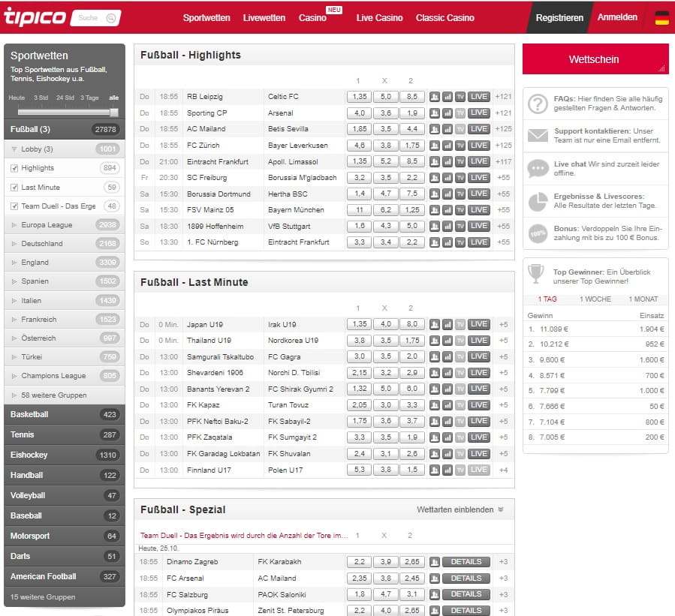The image size is (675, 616).
Task: Click DETAILS for FC Salzburg match
Action: tap(466, 594)
